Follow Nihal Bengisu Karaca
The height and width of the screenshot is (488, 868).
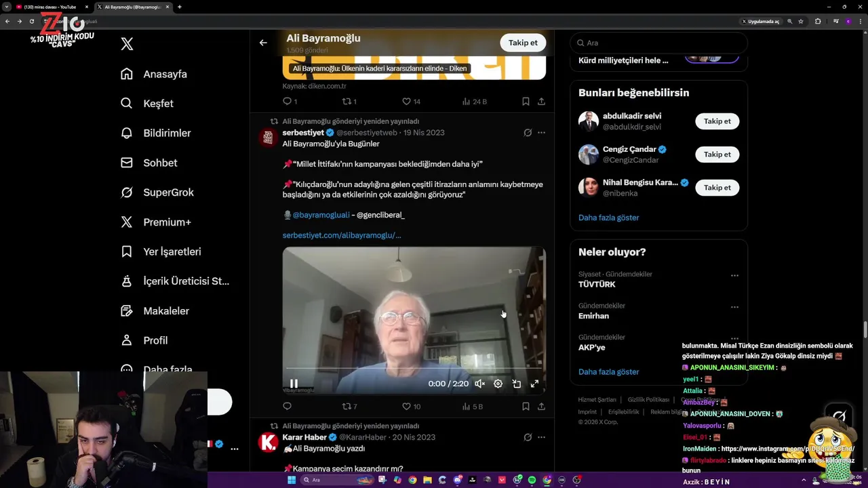coord(717,188)
